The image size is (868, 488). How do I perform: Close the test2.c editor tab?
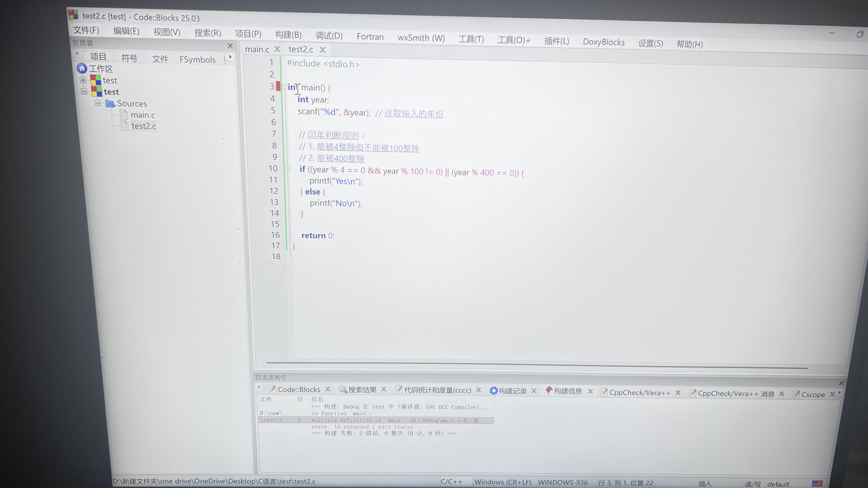[322, 50]
